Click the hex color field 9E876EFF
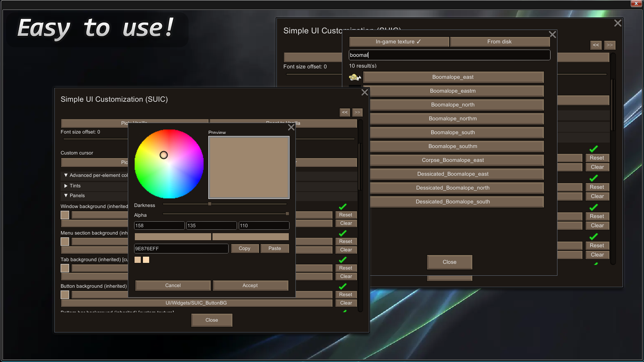 click(181, 249)
